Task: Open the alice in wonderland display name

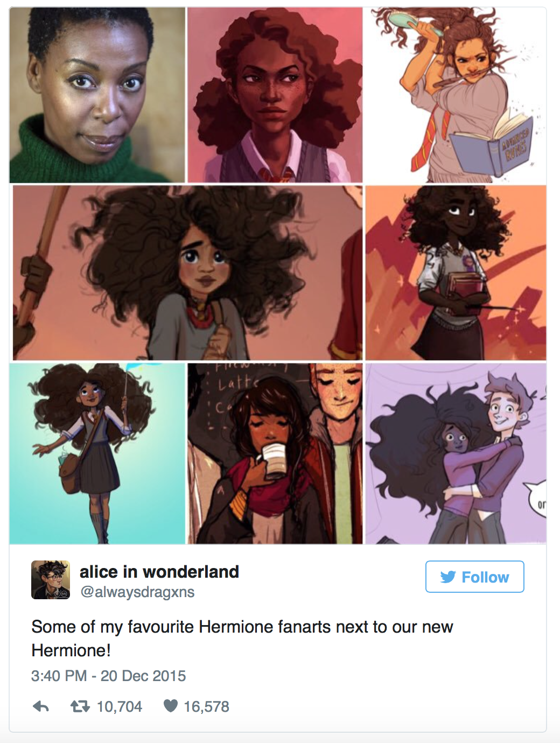Action: (x=159, y=572)
